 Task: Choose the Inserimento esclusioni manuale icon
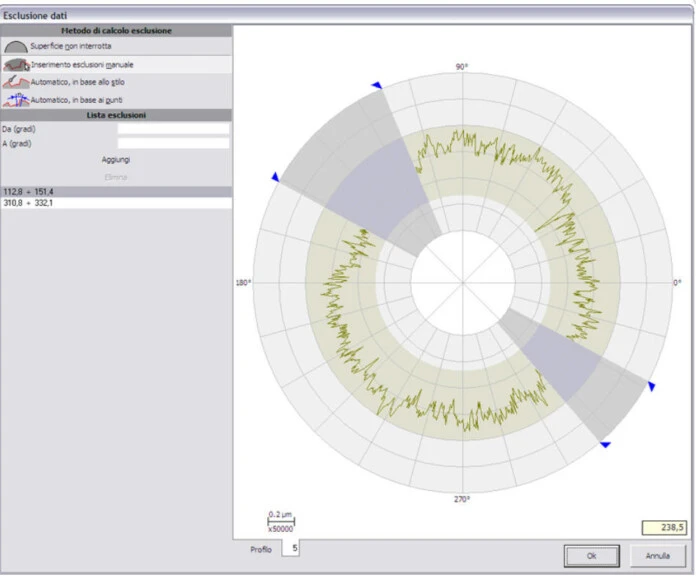pyautogui.click(x=15, y=64)
